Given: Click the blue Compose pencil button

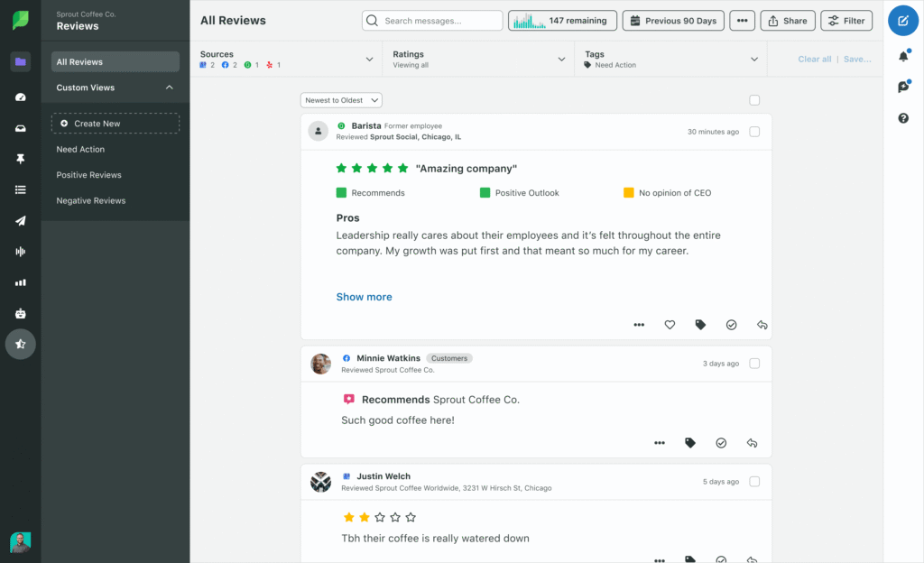Looking at the screenshot, I should click(x=902, y=21).
